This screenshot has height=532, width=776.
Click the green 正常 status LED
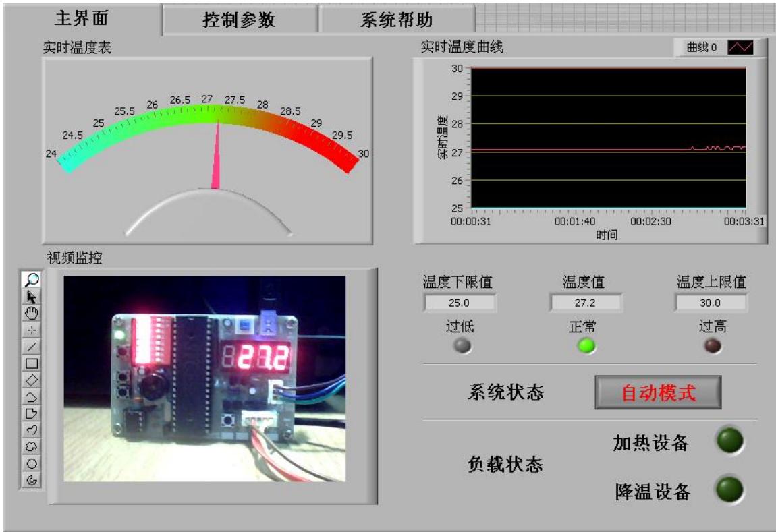(x=584, y=346)
